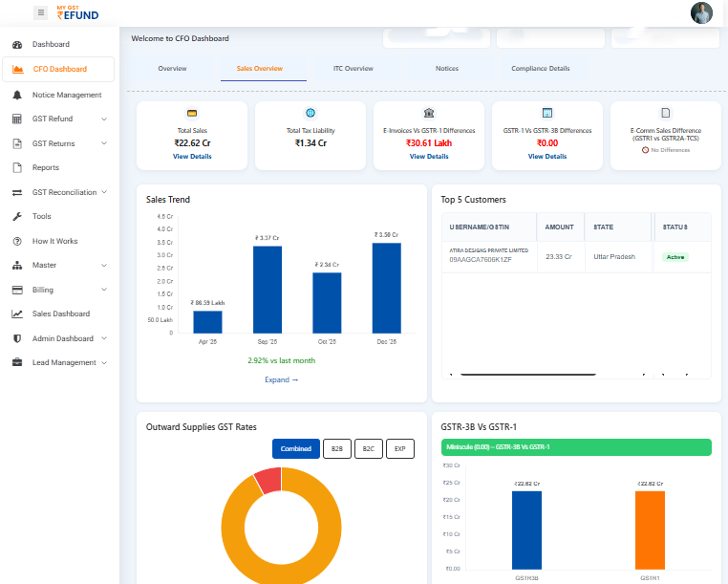Select the Combined GST rates filter
Viewport: 728px width, 584px height.
point(296,449)
